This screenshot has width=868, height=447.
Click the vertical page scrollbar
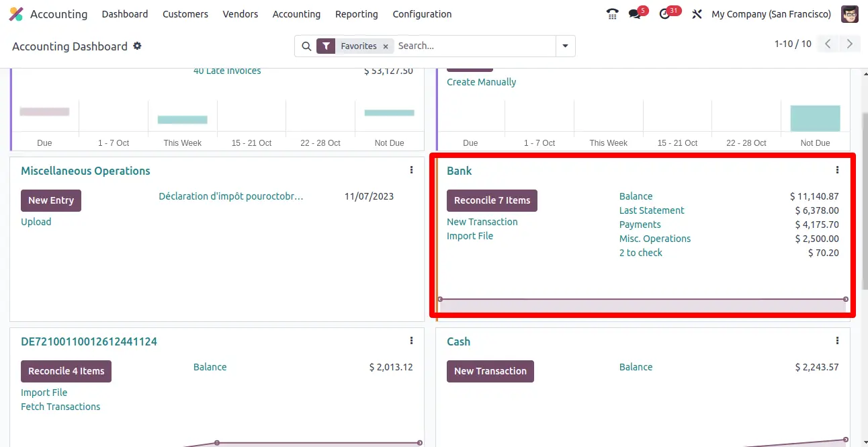point(864,202)
